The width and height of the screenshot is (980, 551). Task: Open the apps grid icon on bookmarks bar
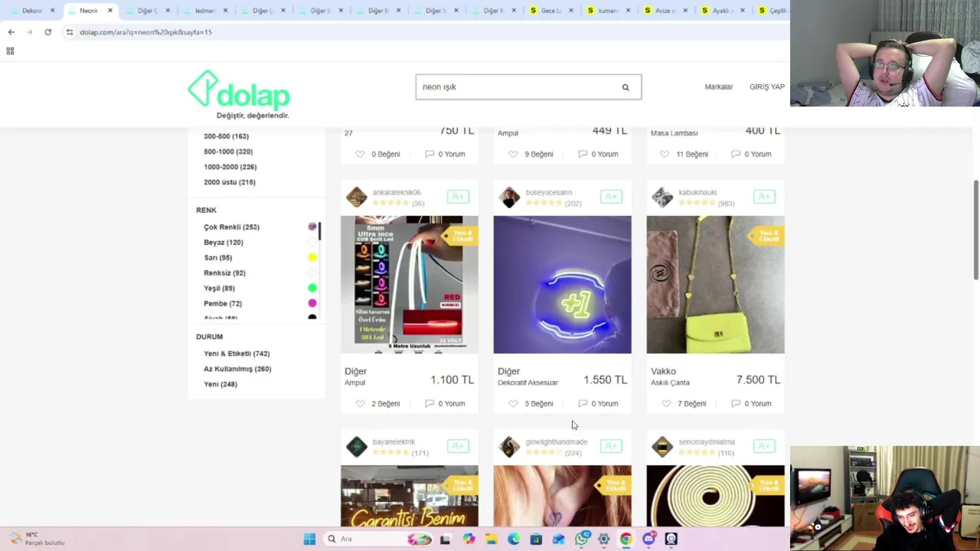click(x=10, y=51)
